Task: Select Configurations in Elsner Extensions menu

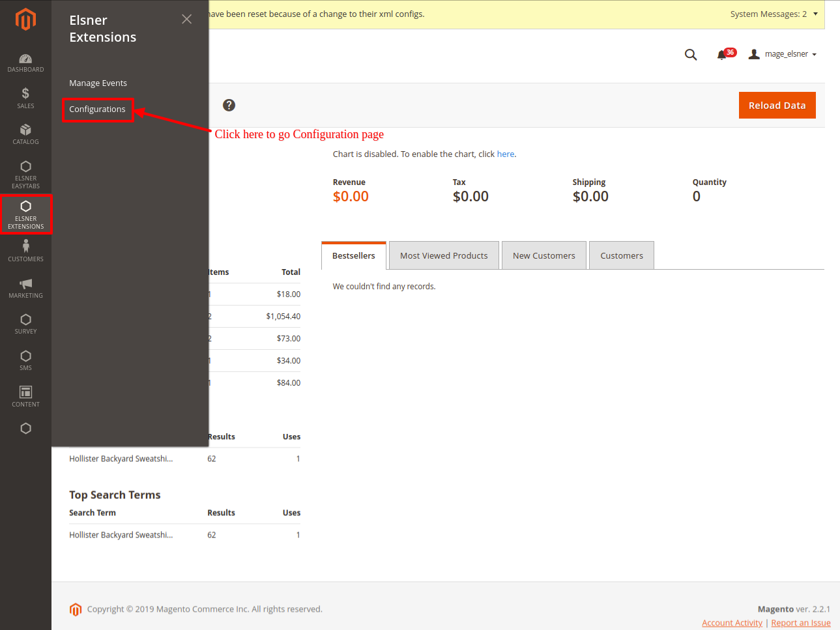Action: coord(97,109)
